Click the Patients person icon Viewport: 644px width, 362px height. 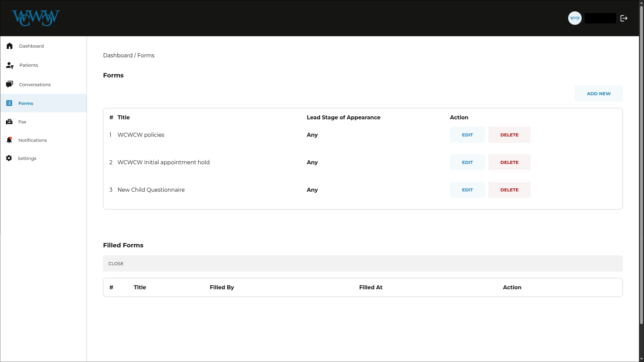click(10, 65)
